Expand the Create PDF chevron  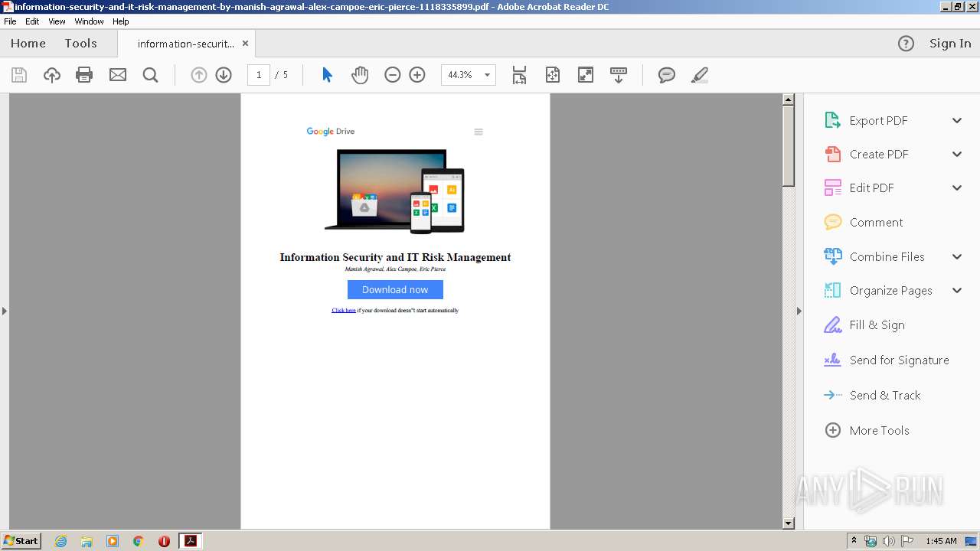click(x=957, y=155)
